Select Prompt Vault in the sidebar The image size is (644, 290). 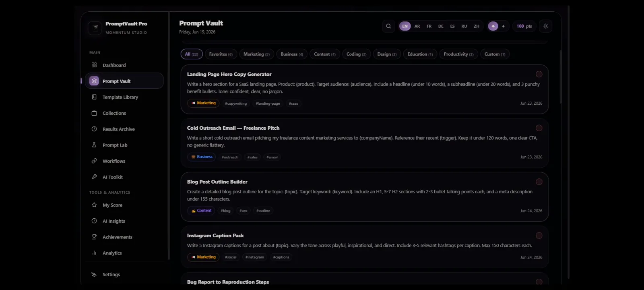pos(124,81)
